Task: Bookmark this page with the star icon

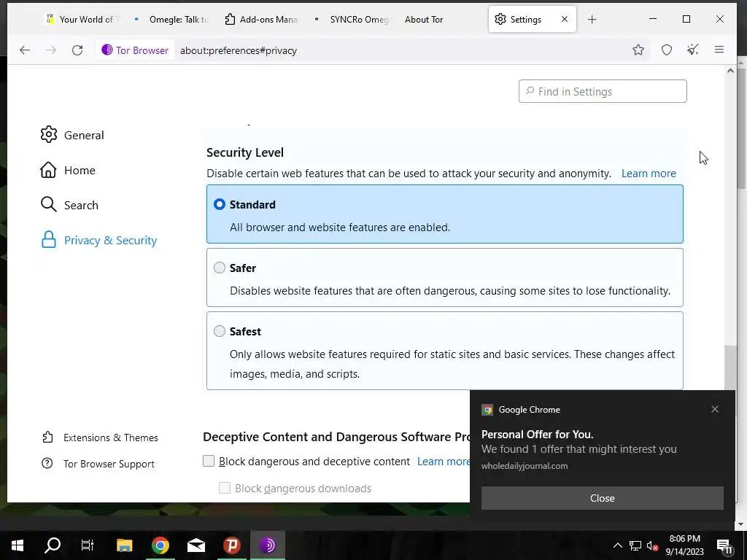Action: (638, 50)
